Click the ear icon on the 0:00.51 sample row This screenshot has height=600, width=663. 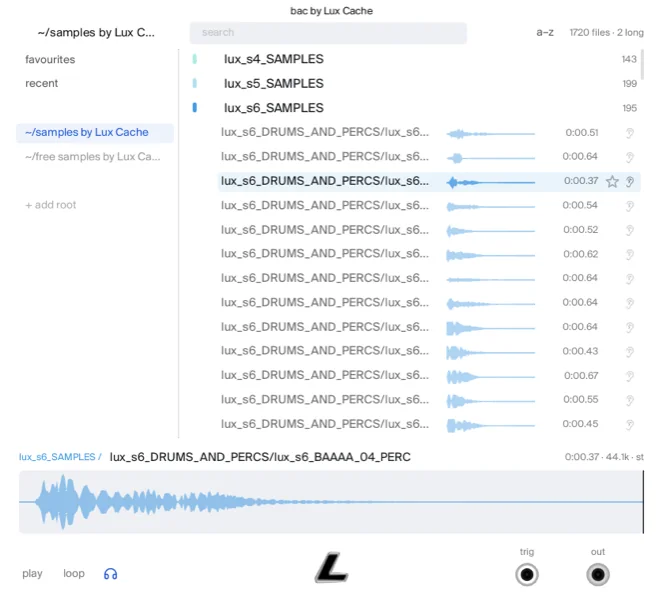[x=630, y=133]
